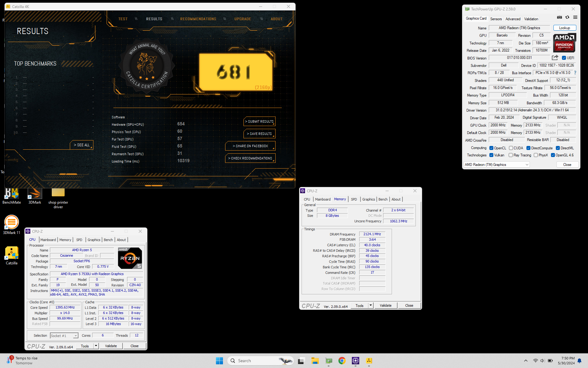Toggle OpenGL 4.6 checkbox

coord(553,155)
